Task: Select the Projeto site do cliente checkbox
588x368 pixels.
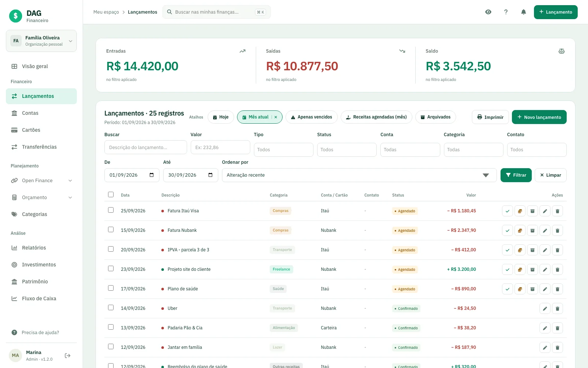Action: (111, 268)
